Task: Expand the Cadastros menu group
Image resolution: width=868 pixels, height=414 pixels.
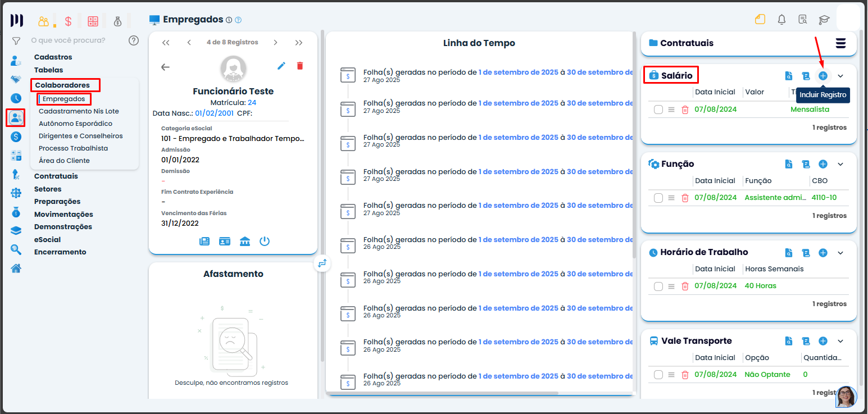Action: 53,57
